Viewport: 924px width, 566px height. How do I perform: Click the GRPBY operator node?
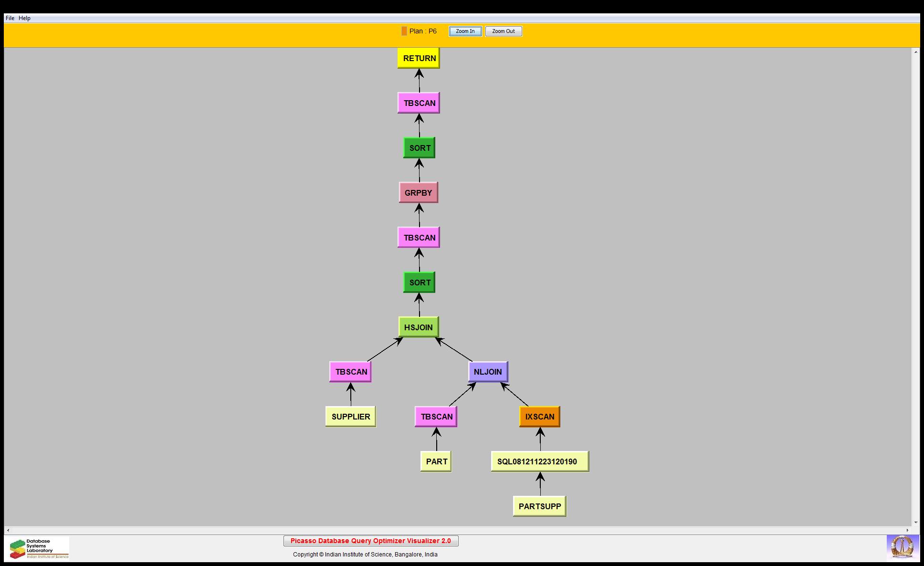coord(418,193)
